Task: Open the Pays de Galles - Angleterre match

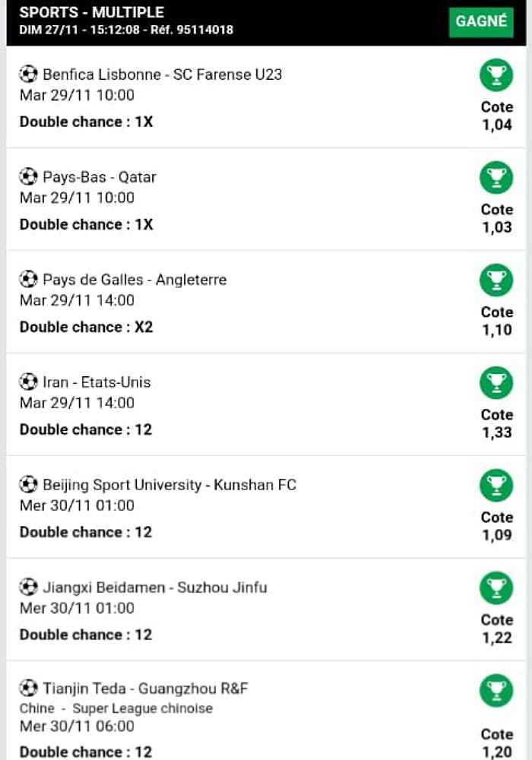Action: pos(135,280)
